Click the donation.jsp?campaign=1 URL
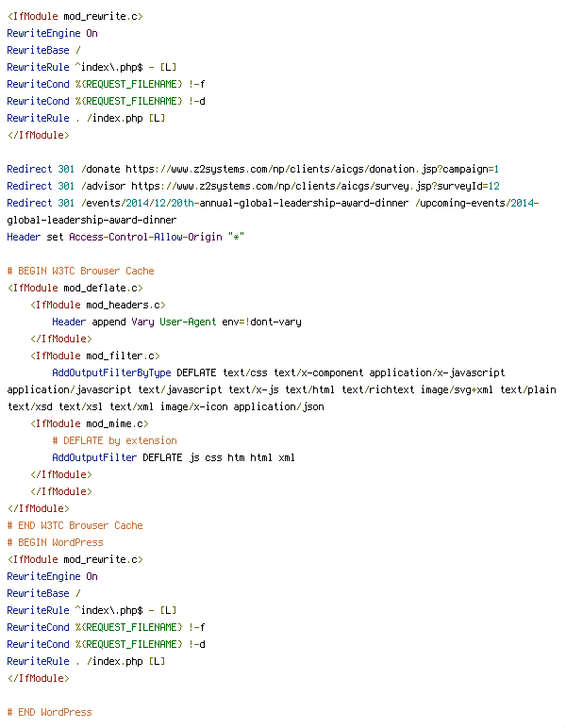The height and width of the screenshot is (728, 566). click(312, 169)
